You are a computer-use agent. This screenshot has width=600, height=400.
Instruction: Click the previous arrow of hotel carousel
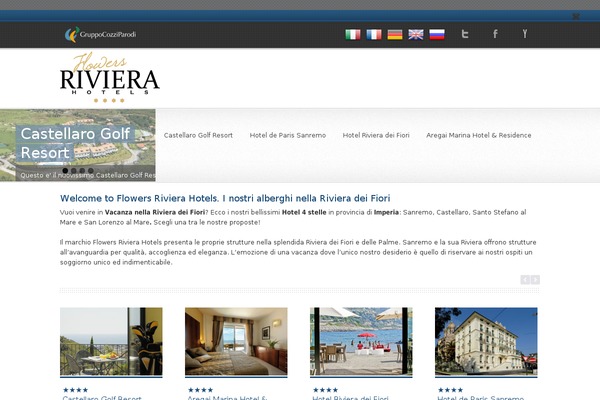pos(525,280)
